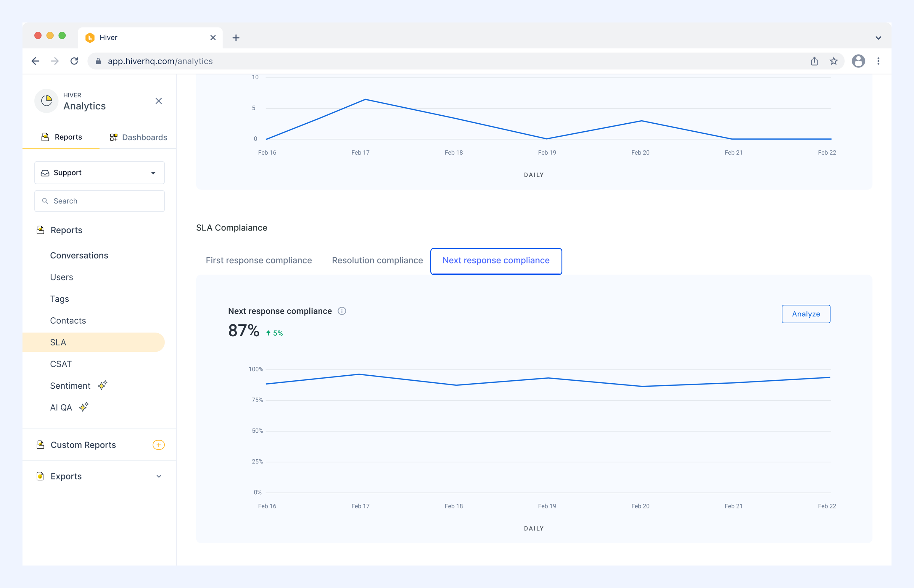Screen dimensions: 914x588
Task: Click the browser share icon
Action: (814, 61)
